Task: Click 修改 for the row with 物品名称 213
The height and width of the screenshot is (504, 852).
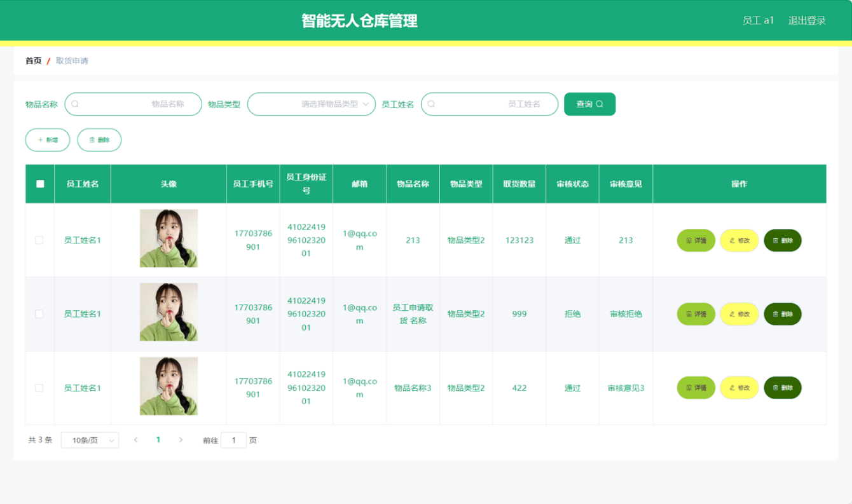Action: pyautogui.click(x=739, y=240)
